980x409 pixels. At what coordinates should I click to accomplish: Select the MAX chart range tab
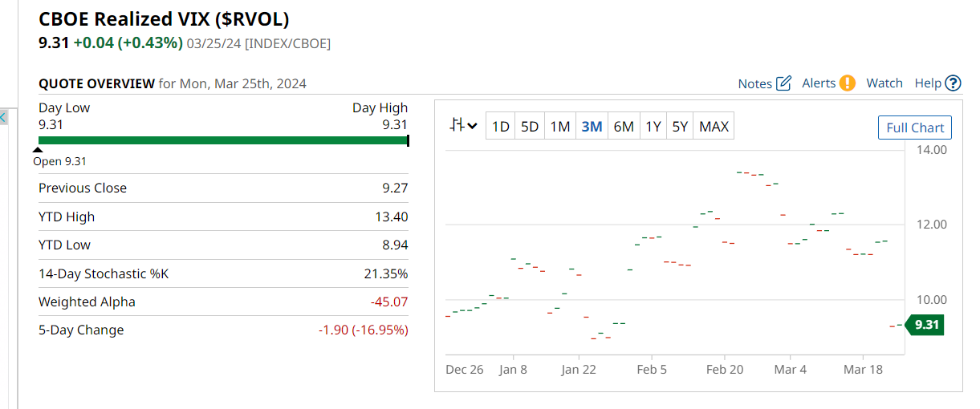point(714,126)
